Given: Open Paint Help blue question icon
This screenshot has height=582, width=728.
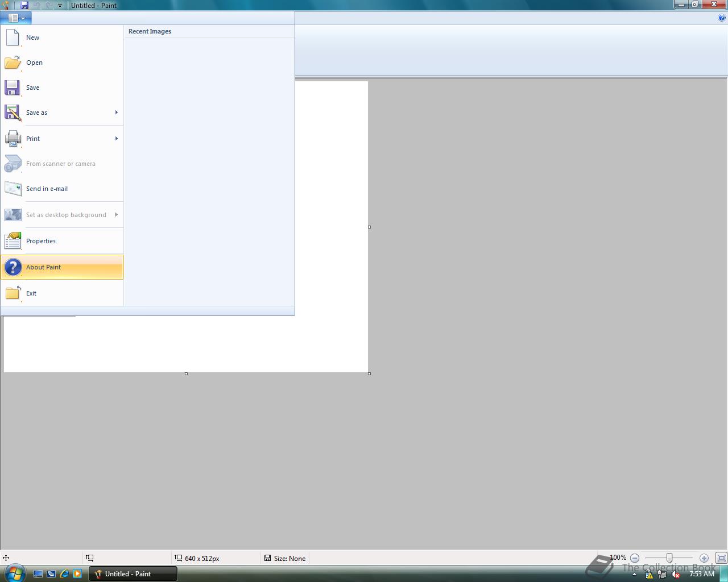Looking at the screenshot, I should click(722, 18).
